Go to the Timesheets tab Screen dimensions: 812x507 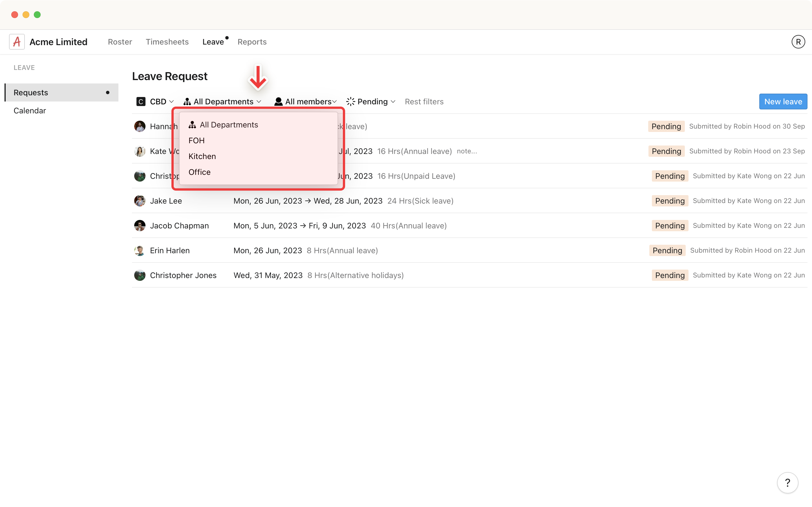[x=167, y=41]
